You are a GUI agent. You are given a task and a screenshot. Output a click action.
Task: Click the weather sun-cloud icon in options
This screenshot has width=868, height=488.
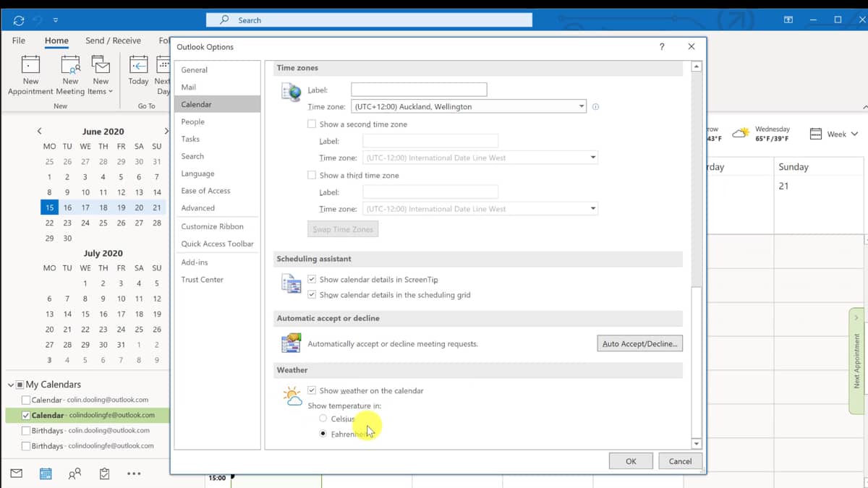pos(292,396)
